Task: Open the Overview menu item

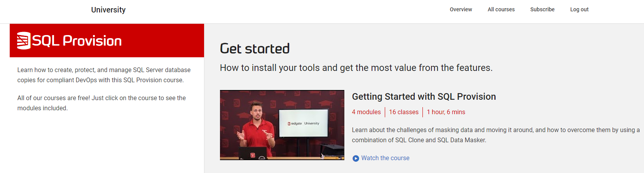Action: point(461,9)
